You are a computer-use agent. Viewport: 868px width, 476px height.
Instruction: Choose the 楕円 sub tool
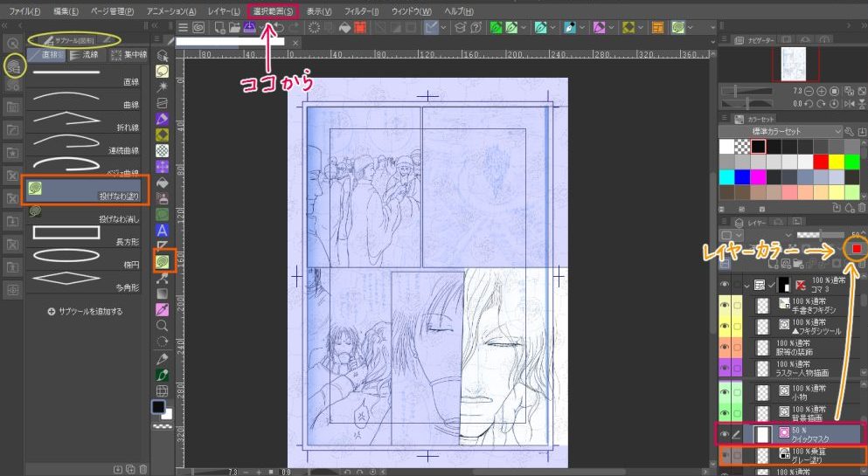(86, 259)
